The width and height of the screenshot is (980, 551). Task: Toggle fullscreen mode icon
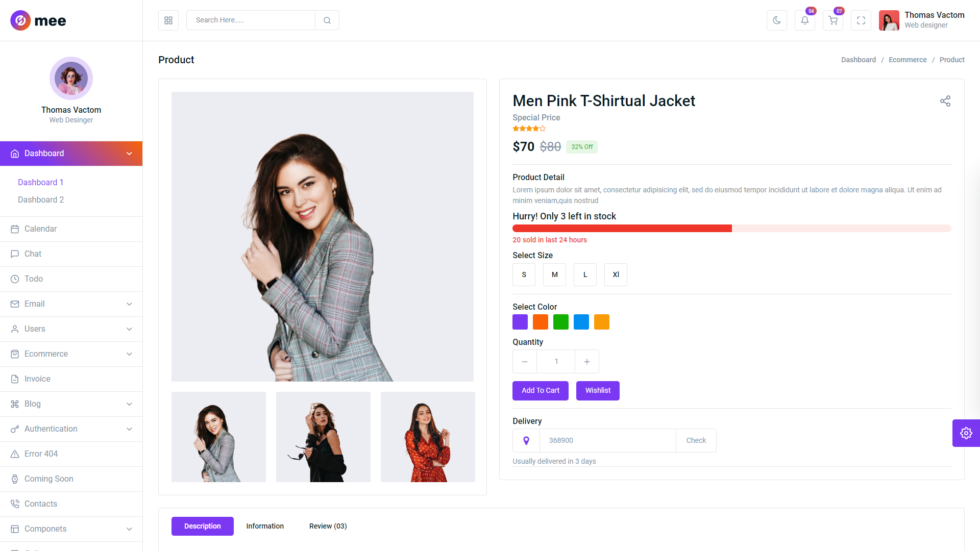861,20
